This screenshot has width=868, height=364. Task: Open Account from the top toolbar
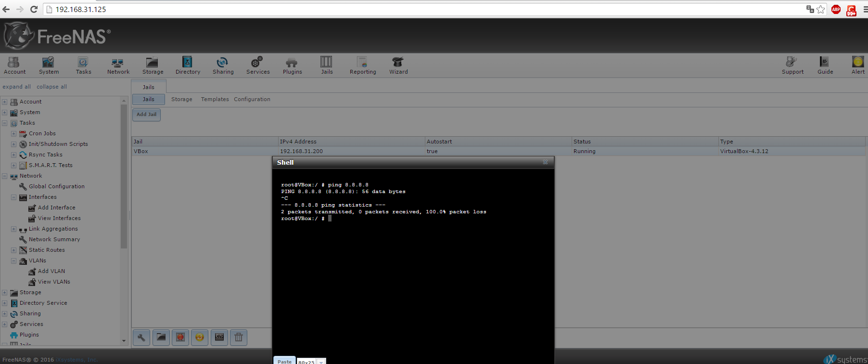click(14, 65)
